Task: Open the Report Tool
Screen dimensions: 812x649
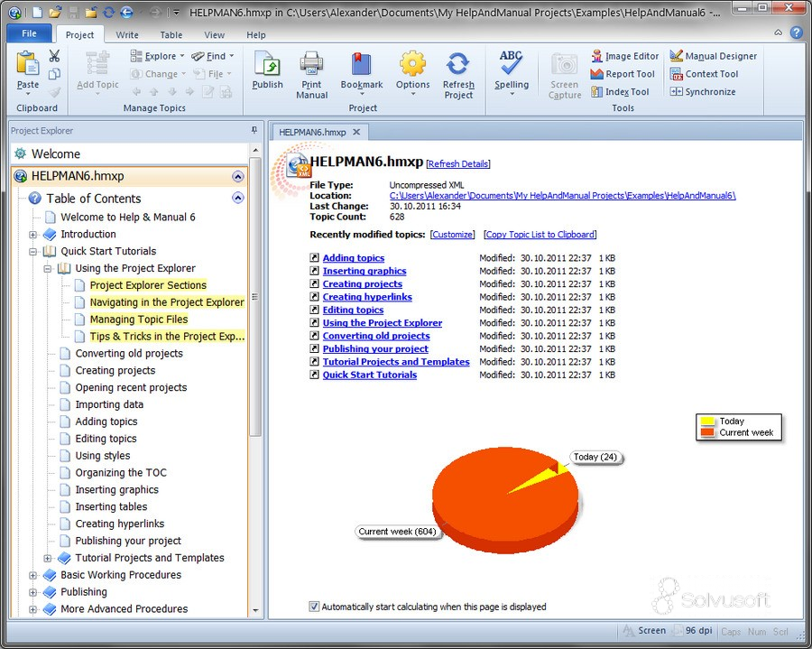Action: tap(623, 74)
